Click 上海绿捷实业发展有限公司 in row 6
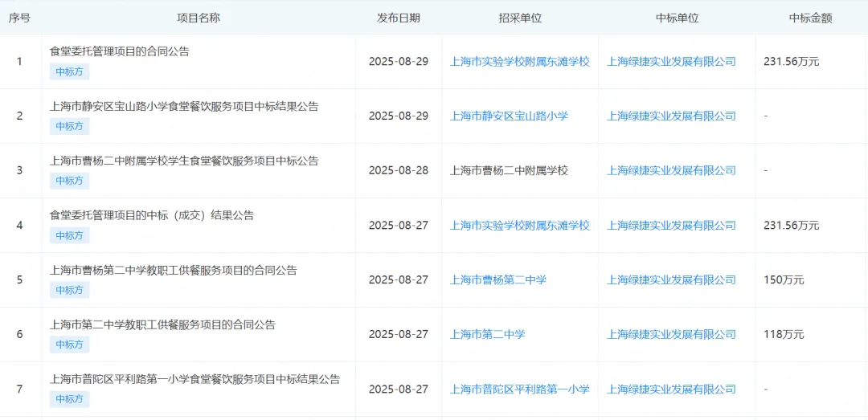 coord(671,334)
